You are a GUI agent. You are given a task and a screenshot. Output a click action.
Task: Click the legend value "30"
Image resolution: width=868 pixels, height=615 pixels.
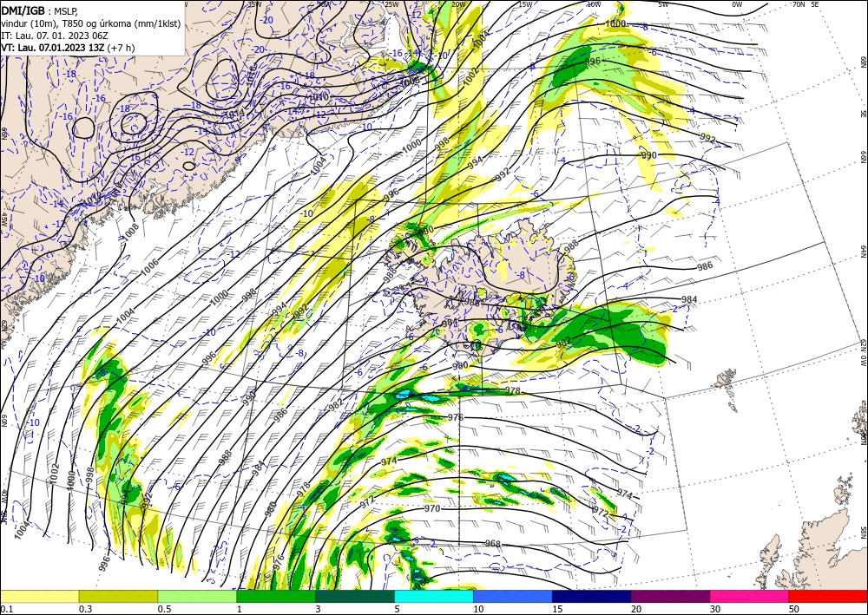point(715,609)
